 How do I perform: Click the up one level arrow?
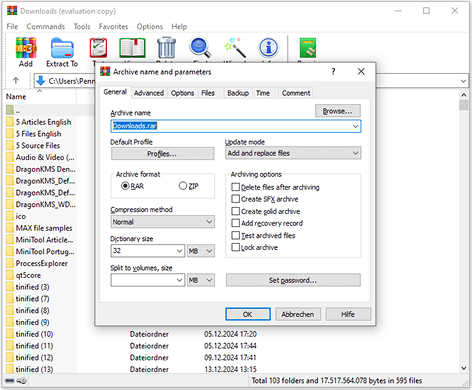tap(16, 80)
